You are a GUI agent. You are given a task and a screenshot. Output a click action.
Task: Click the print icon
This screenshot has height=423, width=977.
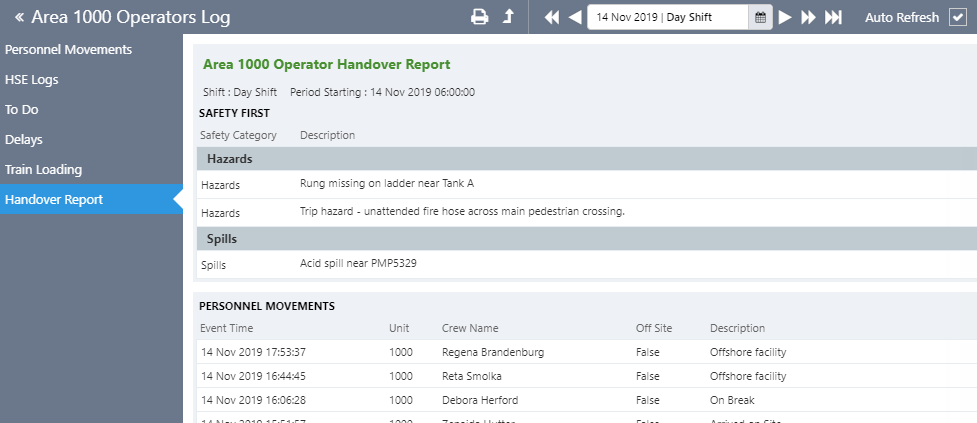pos(480,17)
